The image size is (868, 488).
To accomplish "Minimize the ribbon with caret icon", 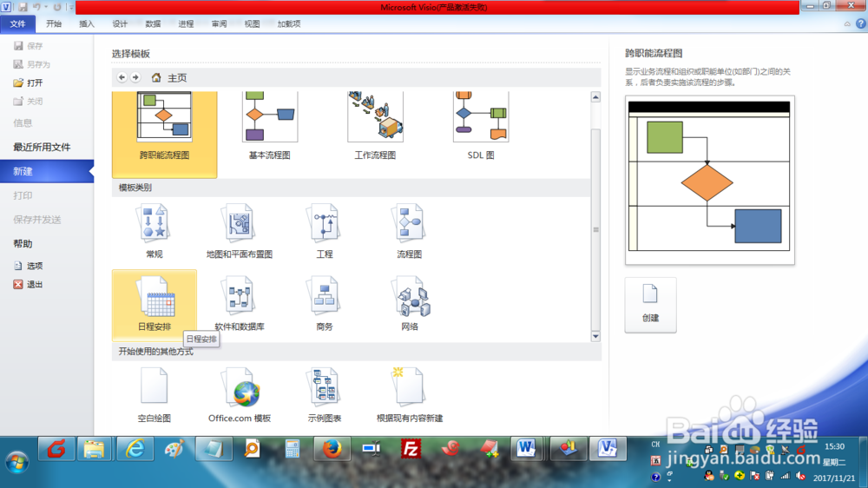I will click(847, 23).
